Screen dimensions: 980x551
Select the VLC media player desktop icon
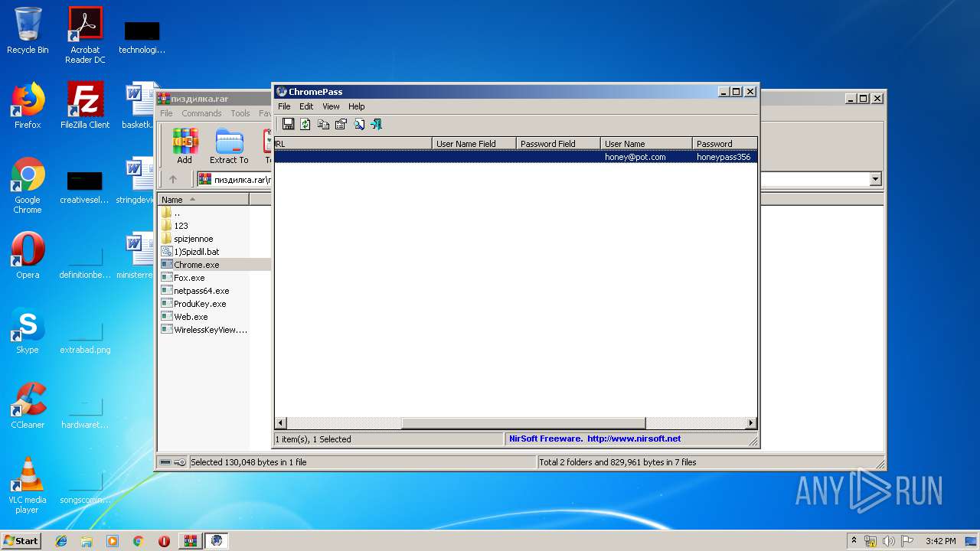28,485
